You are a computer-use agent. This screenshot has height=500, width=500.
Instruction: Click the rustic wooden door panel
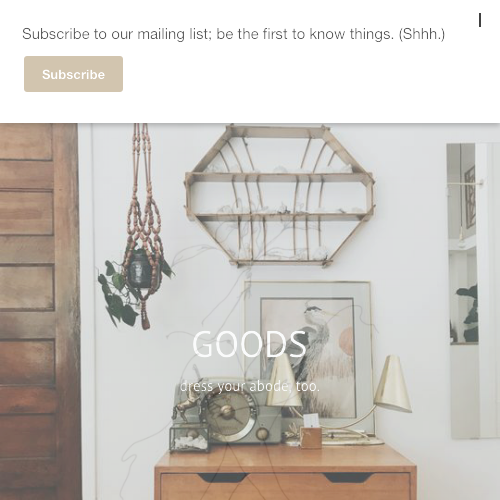(39, 312)
